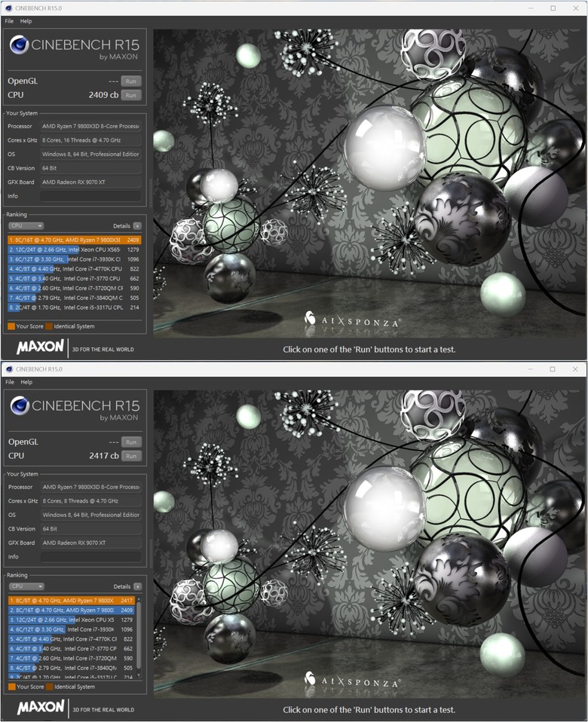Image resolution: width=588 pixels, height=722 pixels.
Task: Click the AixSponza logo in the 2417 cb window render
Action: 352,681
